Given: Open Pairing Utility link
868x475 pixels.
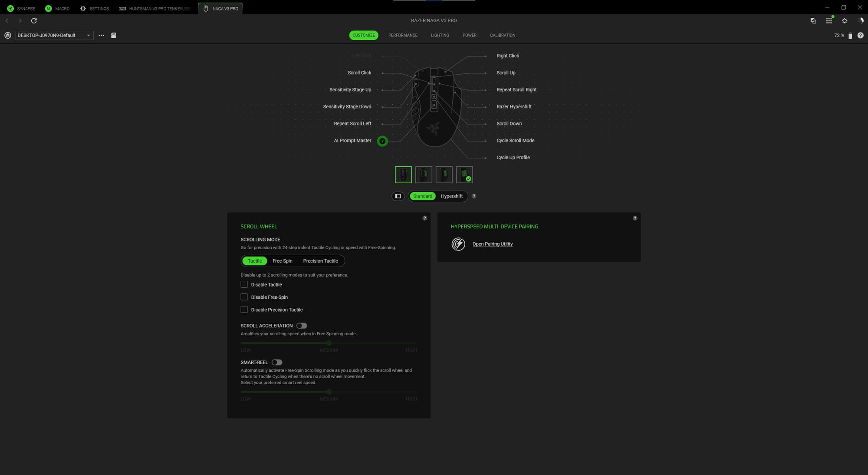Looking at the screenshot, I should tap(493, 244).
